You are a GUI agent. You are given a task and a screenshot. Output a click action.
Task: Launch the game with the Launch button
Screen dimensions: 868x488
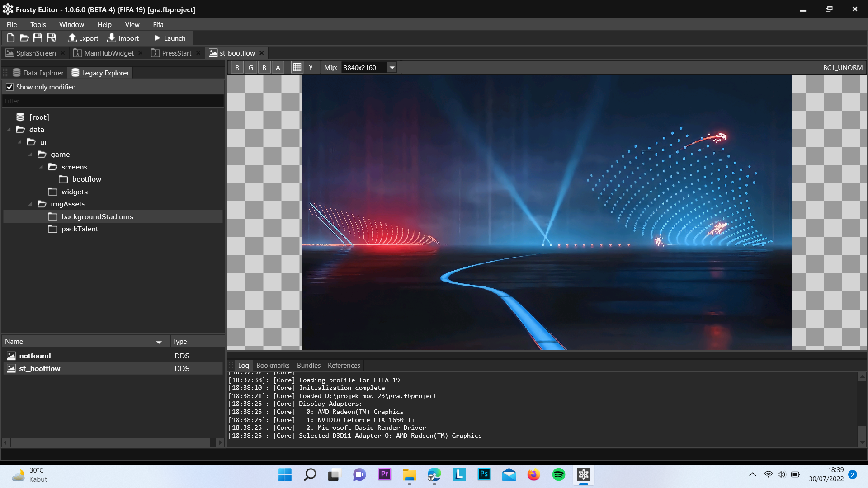[170, 38]
